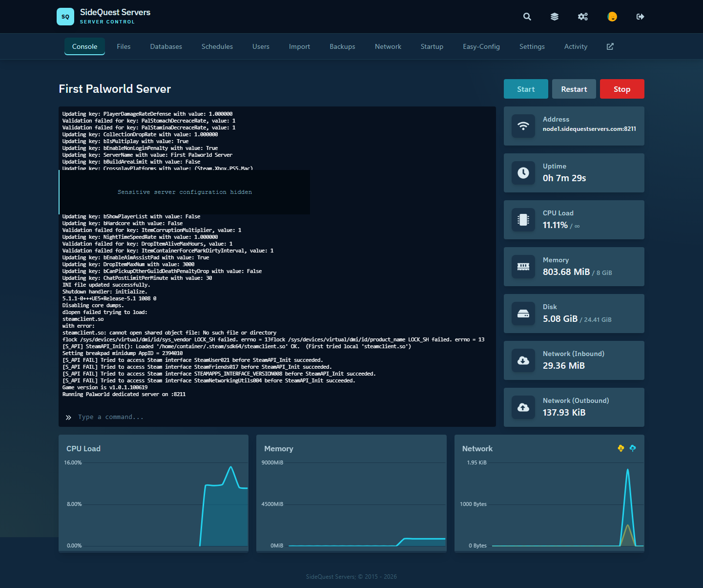703x588 pixels.
Task: Open the Schedules tab
Action: [x=217, y=46]
